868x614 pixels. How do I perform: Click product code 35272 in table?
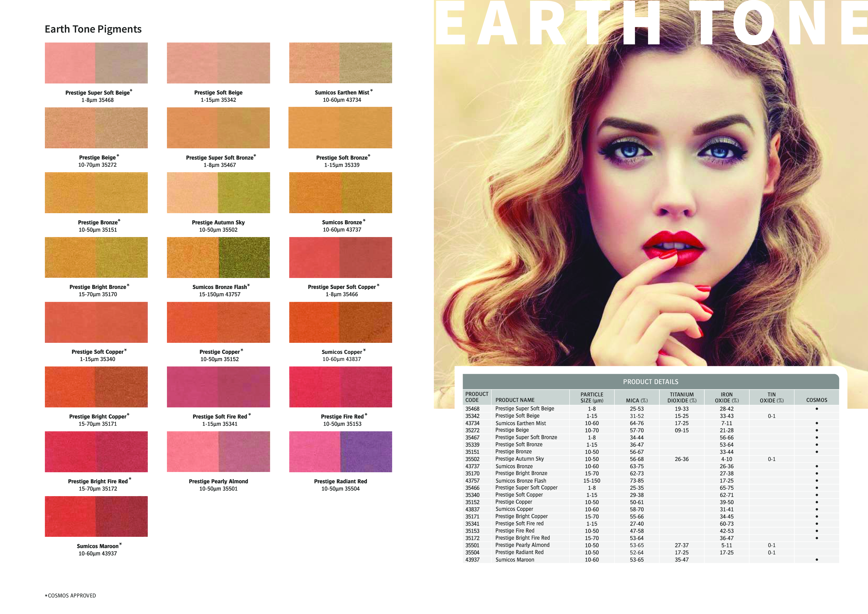[472, 430]
